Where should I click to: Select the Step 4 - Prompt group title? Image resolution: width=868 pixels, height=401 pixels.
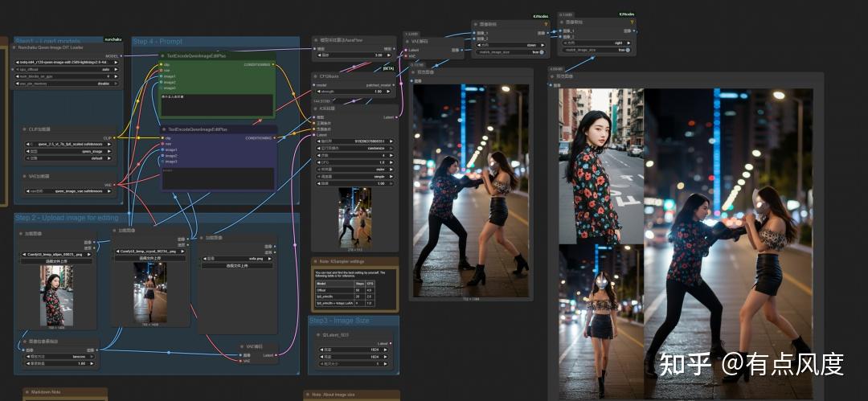(x=158, y=42)
